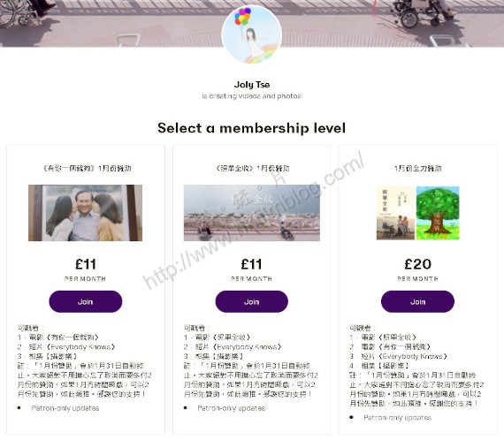Click the beige movie poster image

point(395,213)
